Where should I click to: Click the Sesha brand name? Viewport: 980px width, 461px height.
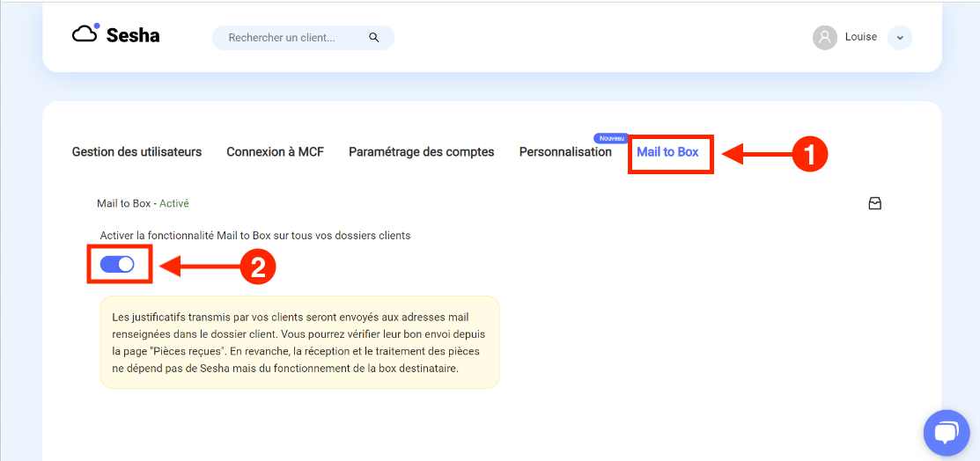point(132,35)
